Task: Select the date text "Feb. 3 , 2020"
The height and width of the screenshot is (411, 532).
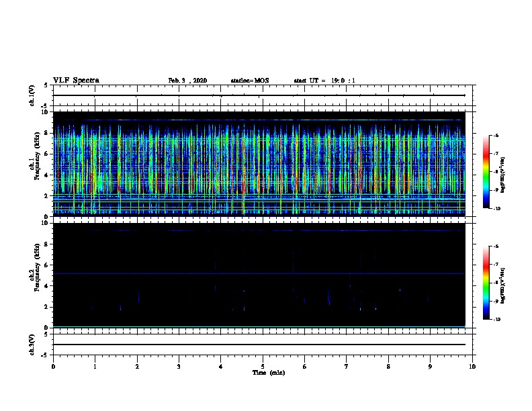Action: click(187, 81)
